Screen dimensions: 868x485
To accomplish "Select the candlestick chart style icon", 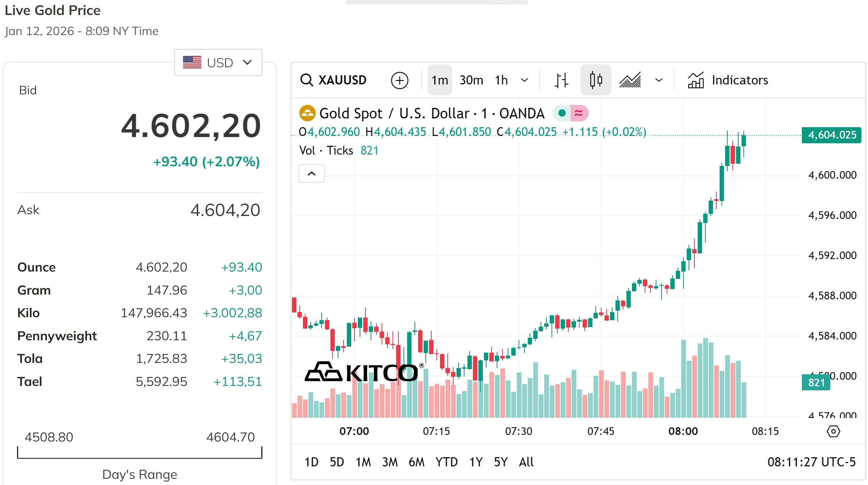I will coord(595,80).
